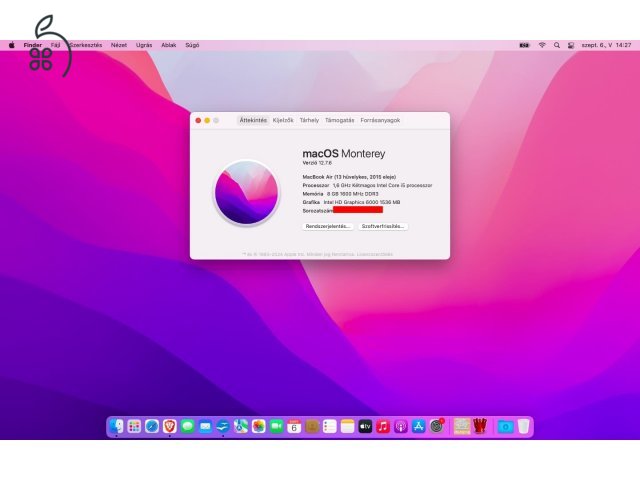The height and width of the screenshot is (480, 640).
Task: Switch to the Forrásanyagok tab
Action: click(380, 120)
